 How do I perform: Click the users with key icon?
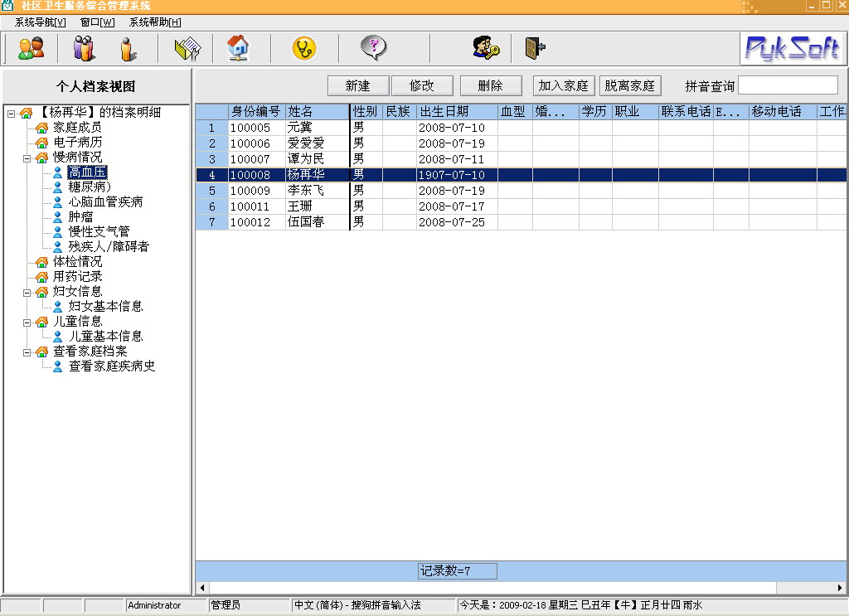(486, 49)
